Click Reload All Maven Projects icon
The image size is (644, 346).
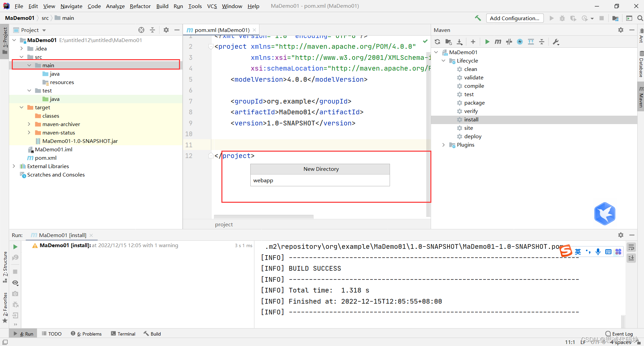(x=437, y=42)
